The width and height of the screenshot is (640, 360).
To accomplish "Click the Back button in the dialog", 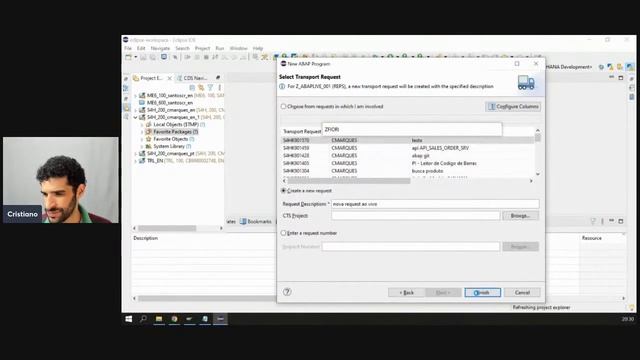I will (x=406, y=293).
